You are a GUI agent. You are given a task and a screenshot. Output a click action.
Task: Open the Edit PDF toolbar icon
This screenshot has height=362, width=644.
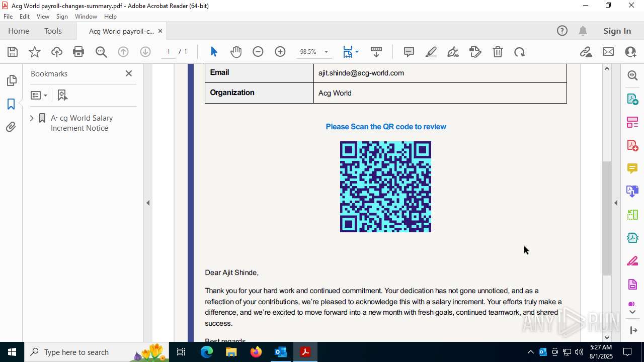[475, 52]
